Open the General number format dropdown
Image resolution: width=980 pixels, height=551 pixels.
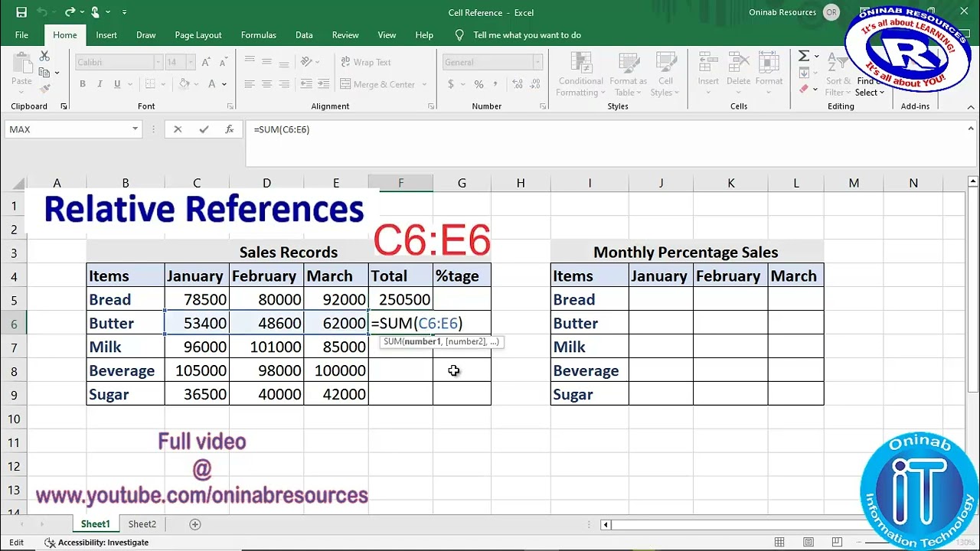[537, 63]
